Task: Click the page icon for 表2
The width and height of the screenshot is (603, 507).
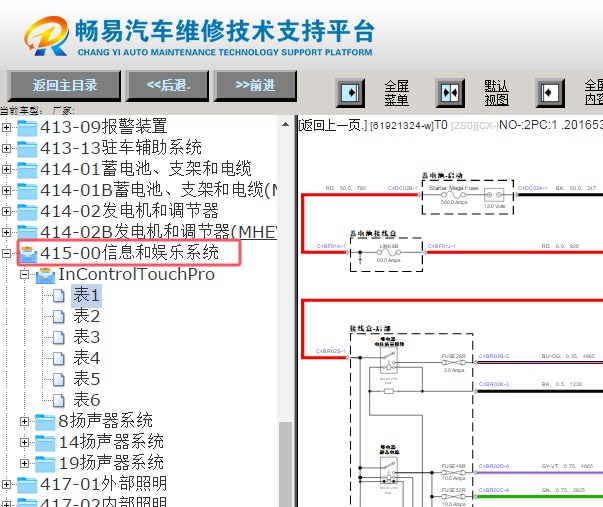Action: click(58, 317)
